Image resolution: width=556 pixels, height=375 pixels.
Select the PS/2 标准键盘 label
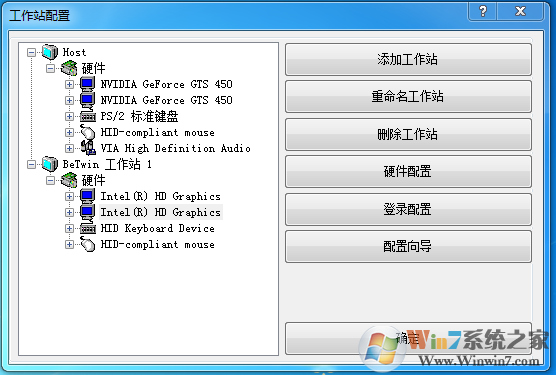(x=139, y=116)
